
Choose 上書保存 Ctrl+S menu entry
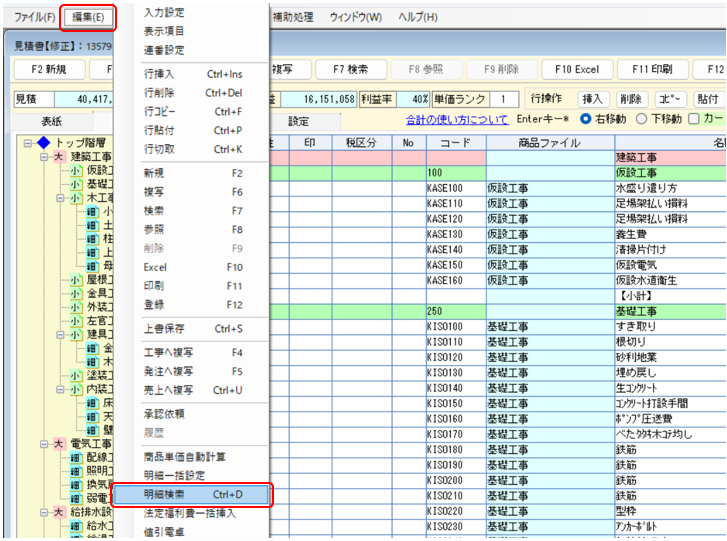tap(193, 329)
